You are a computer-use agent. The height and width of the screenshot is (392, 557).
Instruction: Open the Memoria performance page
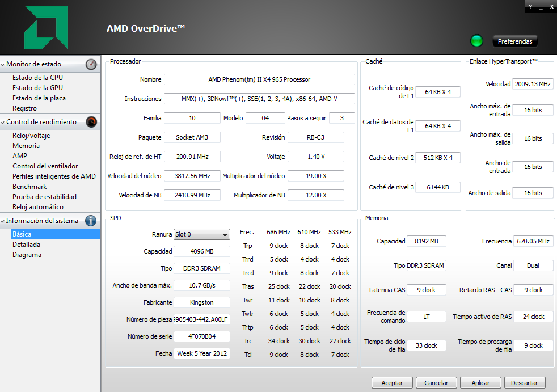26,146
